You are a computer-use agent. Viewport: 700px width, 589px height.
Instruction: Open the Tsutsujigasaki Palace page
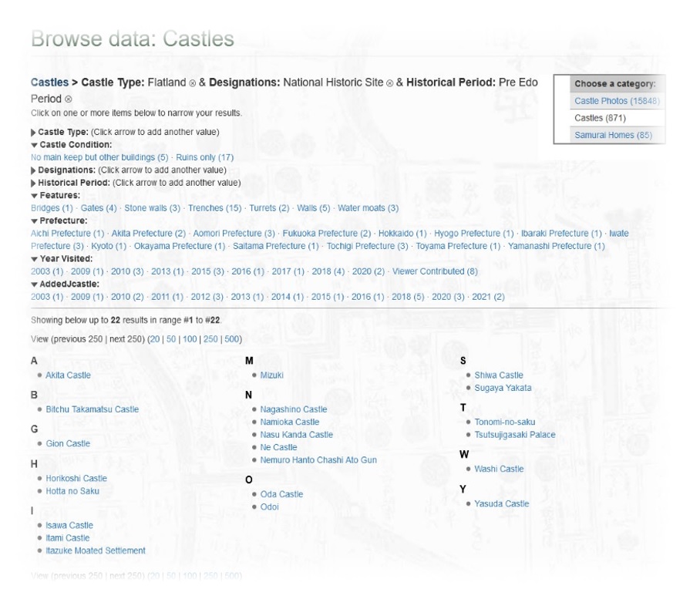(x=515, y=435)
